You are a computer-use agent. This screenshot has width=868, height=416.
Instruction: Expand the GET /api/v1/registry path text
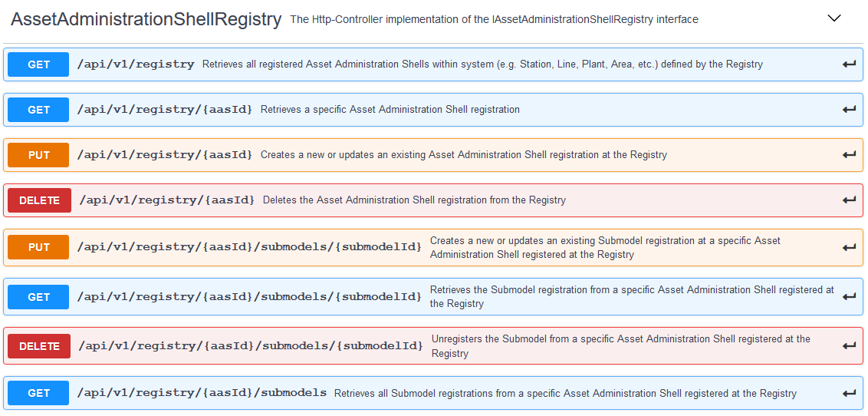(x=136, y=64)
